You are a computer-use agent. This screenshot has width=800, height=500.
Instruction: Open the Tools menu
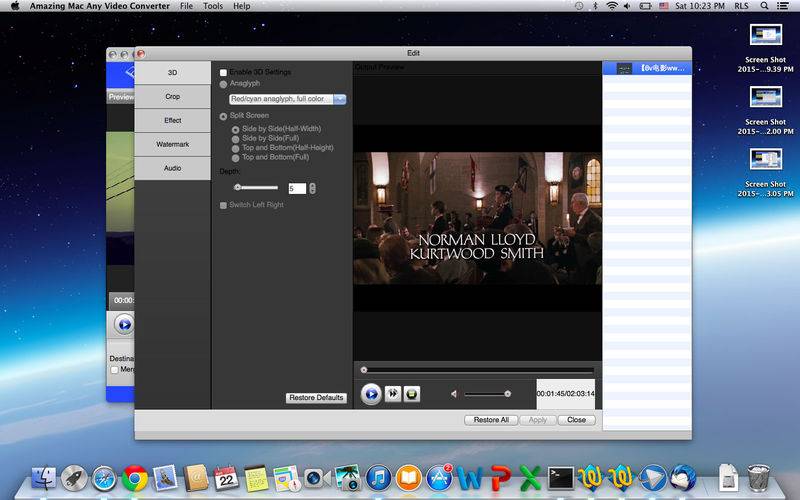click(213, 6)
